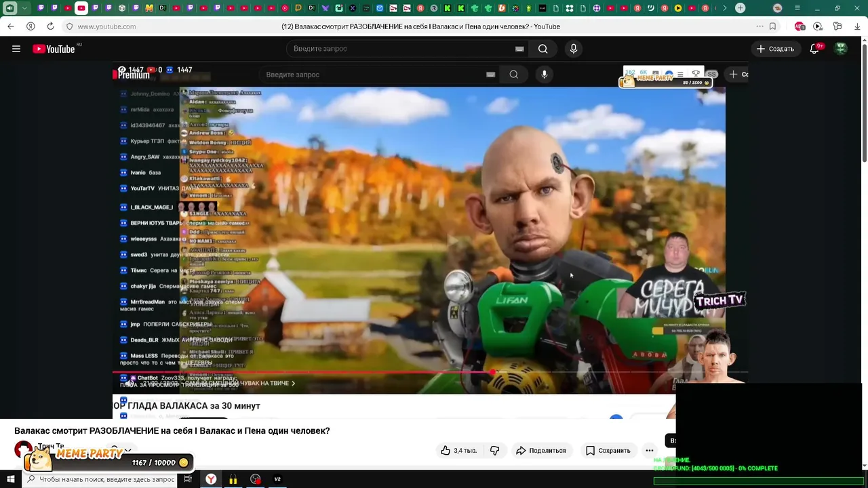
Task: Click the YouTarTV chat message
Action: tap(160, 188)
